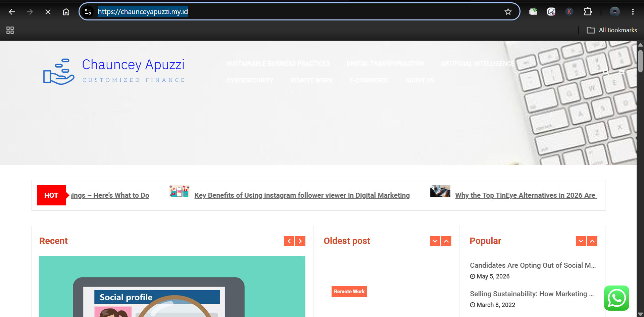Click the Chauncey Apuzzi hand logo
The height and width of the screenshot is (317, 644).
59,72
